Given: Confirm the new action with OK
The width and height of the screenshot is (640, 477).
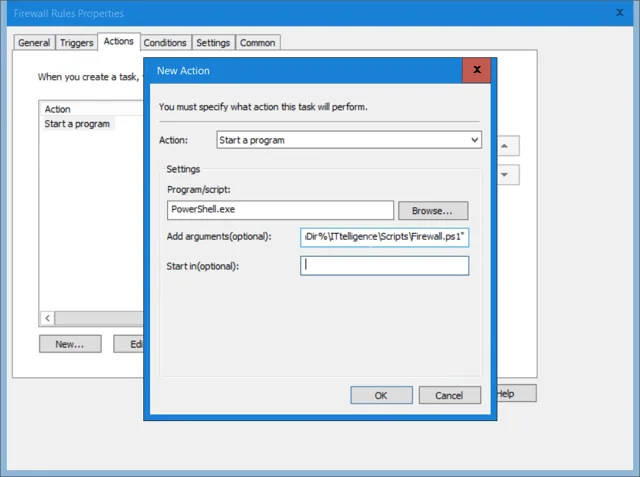Looking at the screenshot, I should (x=381, y=395).
